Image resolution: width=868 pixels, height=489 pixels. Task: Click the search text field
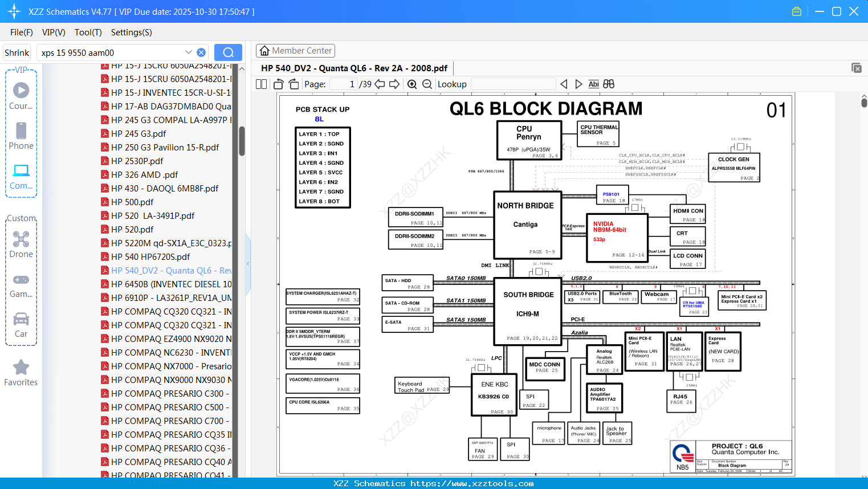click(x=111, y=52)
